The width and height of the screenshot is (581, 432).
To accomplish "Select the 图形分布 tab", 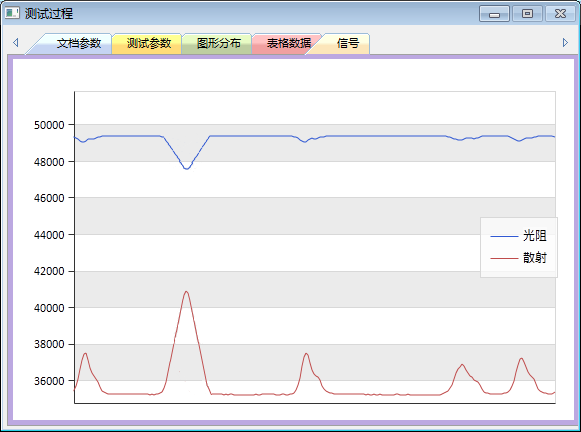I will click(x=219, y=43).
